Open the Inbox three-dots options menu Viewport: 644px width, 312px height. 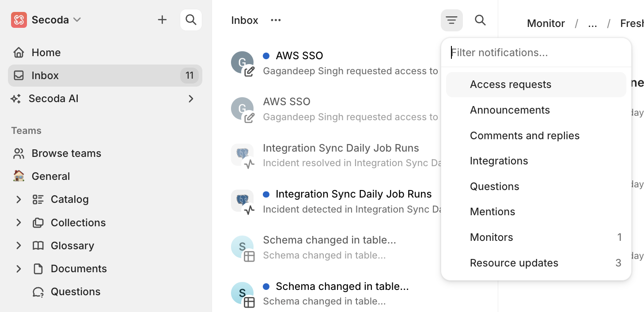coord(276,20)
